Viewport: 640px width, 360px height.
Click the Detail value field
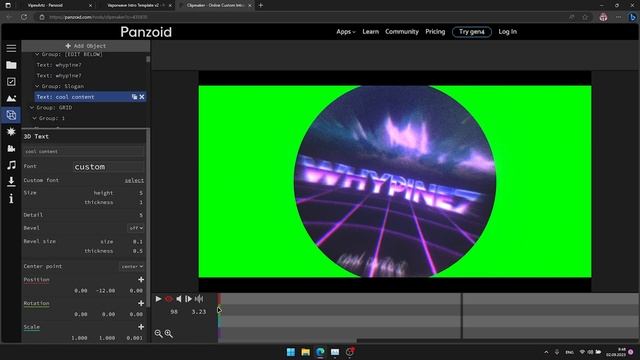tap(140, 215)
